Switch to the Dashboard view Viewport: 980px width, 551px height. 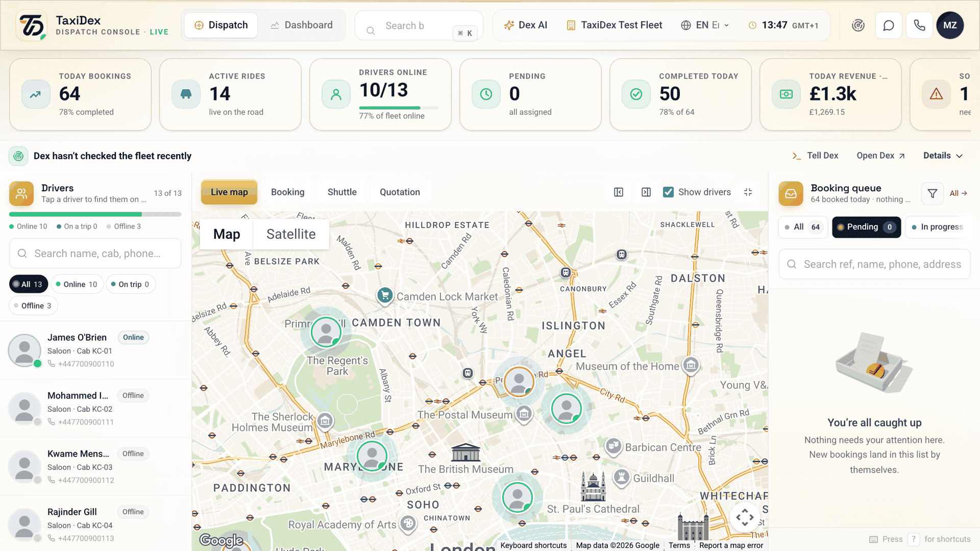tap(302, 25)
